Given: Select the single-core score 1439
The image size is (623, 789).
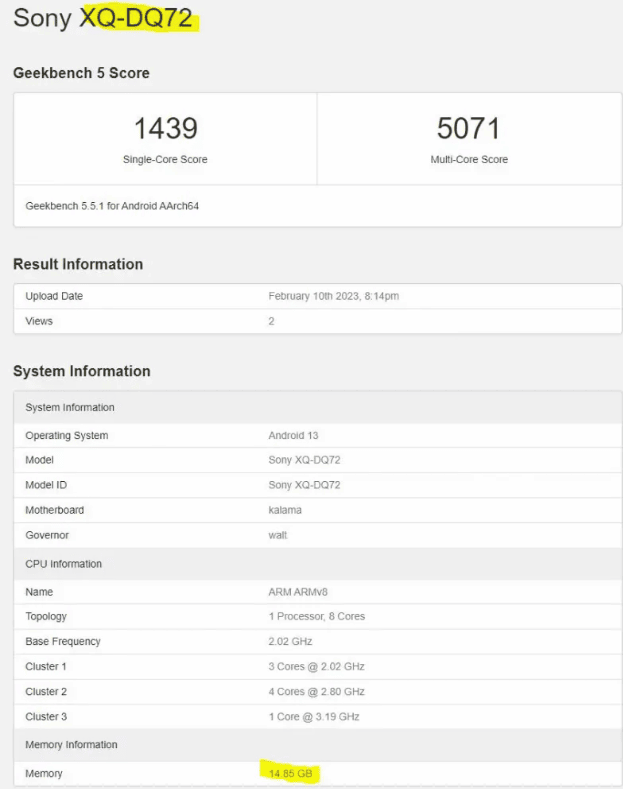Looking at the screenshot, I should pos(165,128).
